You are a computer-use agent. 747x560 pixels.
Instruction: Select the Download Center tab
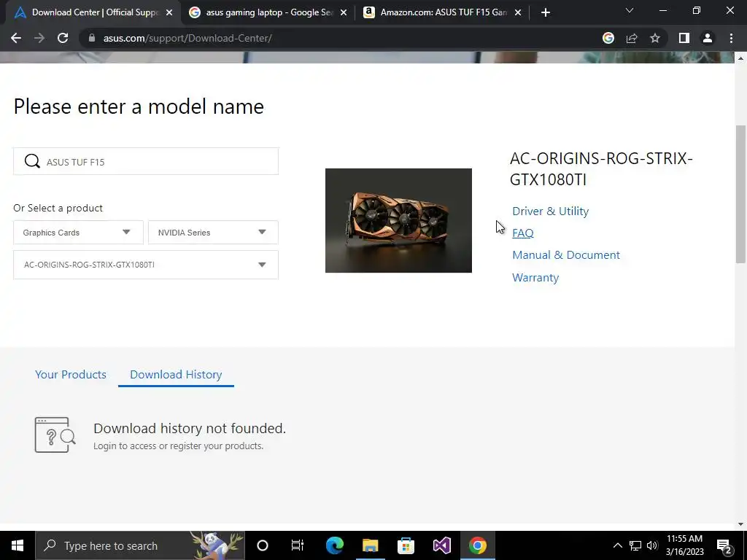click(93, 12)
